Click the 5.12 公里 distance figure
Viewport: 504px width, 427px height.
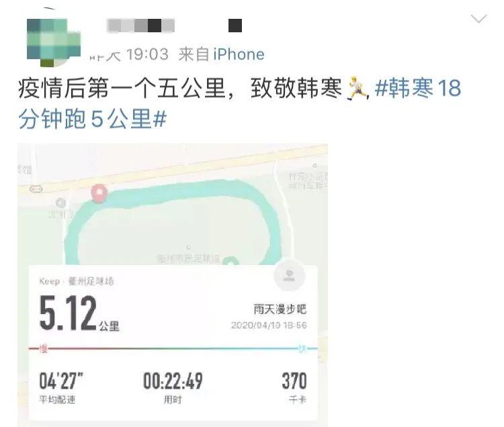point(79,313)
